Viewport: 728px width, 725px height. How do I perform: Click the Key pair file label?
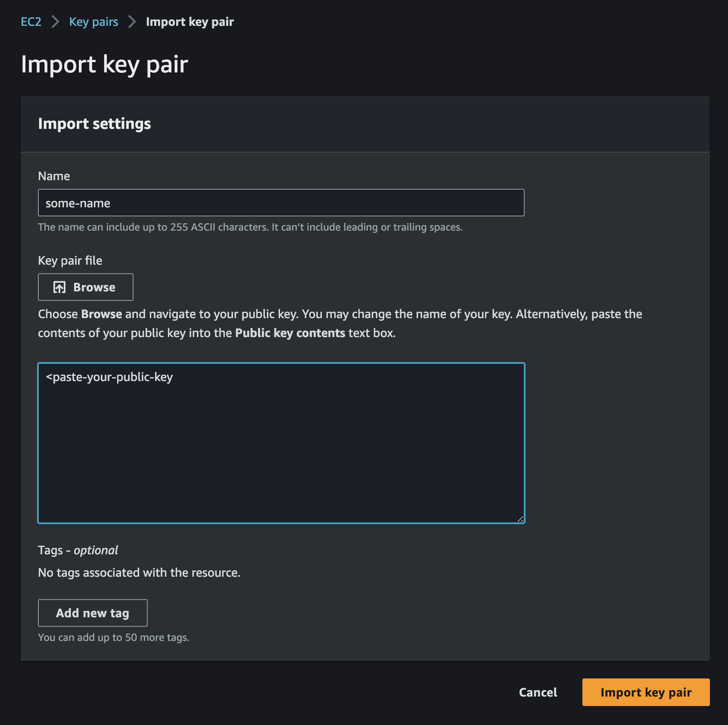coord(70,260)
